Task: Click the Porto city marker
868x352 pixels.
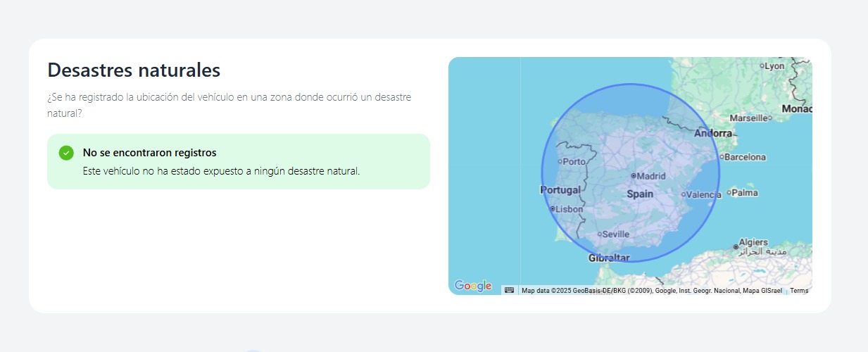Action: point(560,161)
